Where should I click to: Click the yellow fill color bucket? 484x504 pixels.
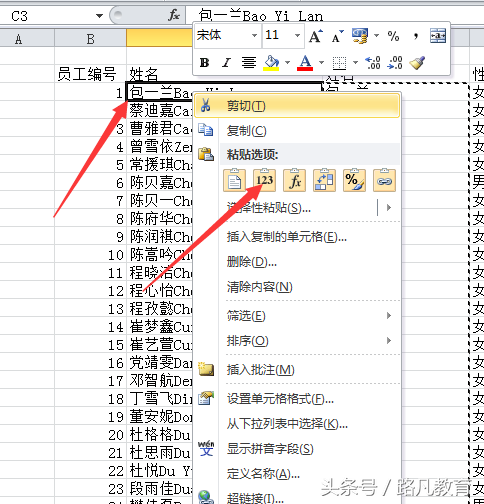pos(272,62)
